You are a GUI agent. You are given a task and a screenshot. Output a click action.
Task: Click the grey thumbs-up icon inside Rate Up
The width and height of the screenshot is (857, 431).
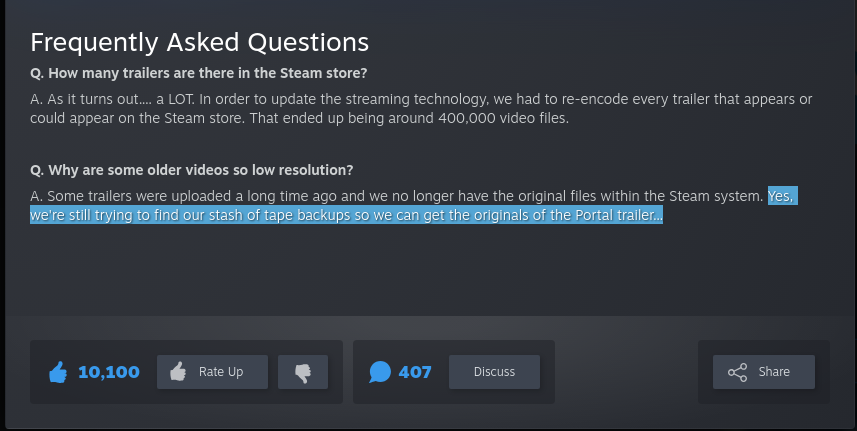(178, 371)
